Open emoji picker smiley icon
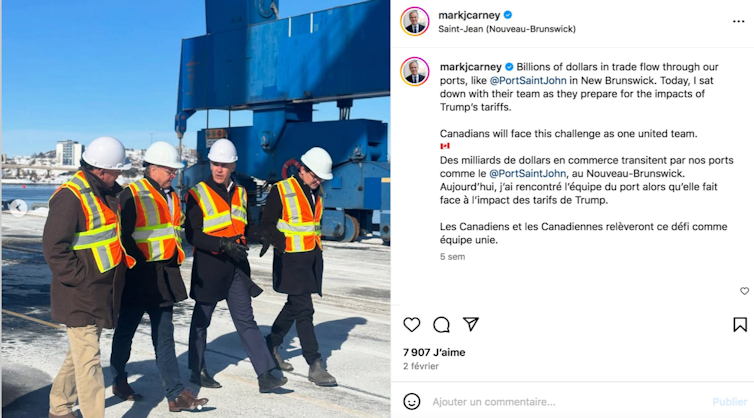Screen dimensions: 754x418 [x=412, y=401]
